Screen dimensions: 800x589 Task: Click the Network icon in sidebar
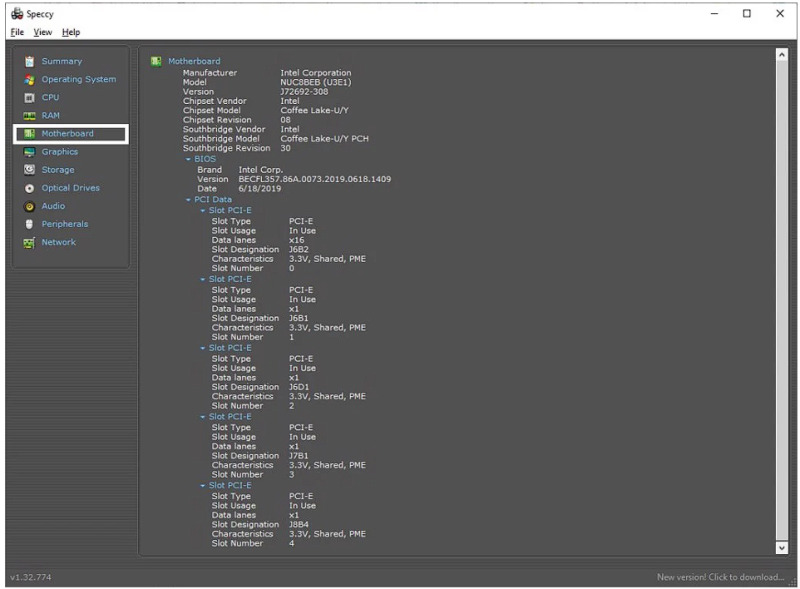pos(29,243)
